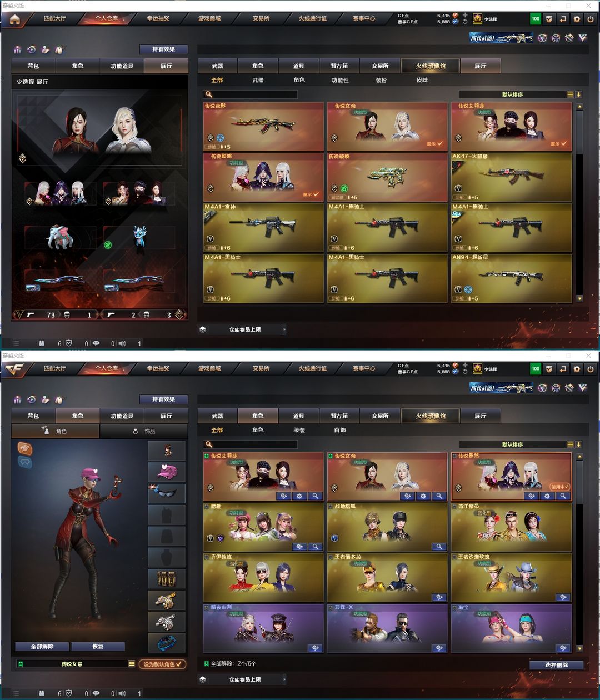Expand sort list icon in the upper window

[570, 94]
